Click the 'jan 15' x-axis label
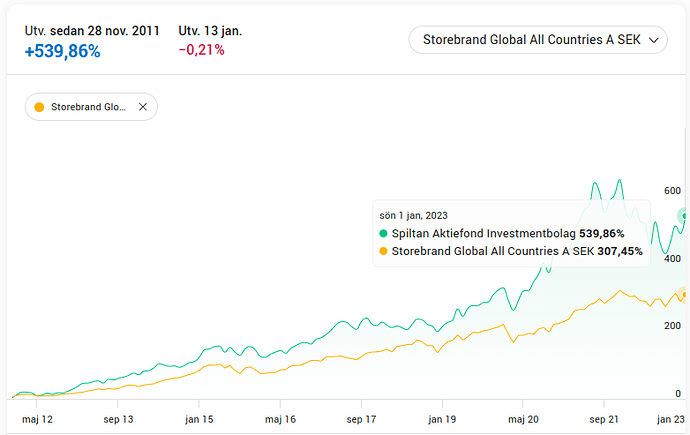 (199, 419)
